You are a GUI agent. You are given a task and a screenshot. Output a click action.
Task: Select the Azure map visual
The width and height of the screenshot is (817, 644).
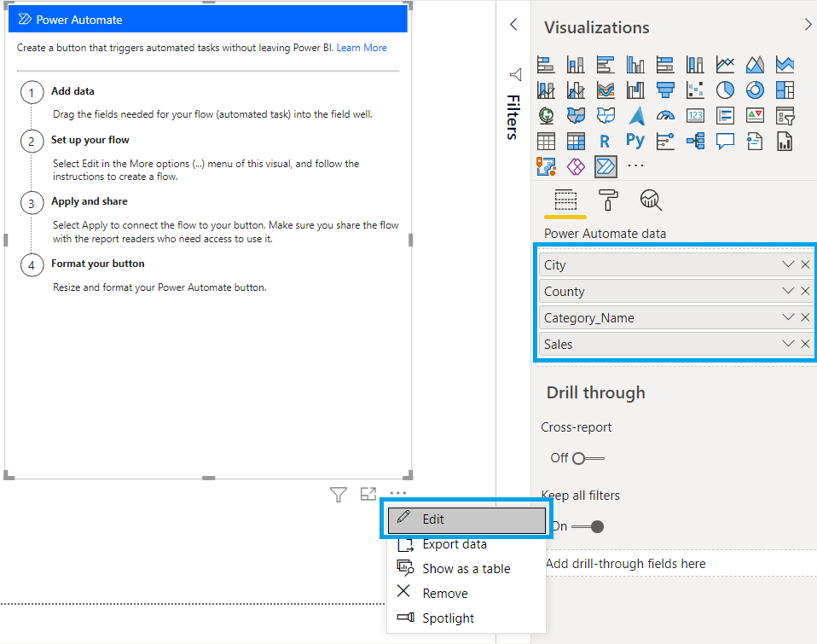tap(635, 115)
